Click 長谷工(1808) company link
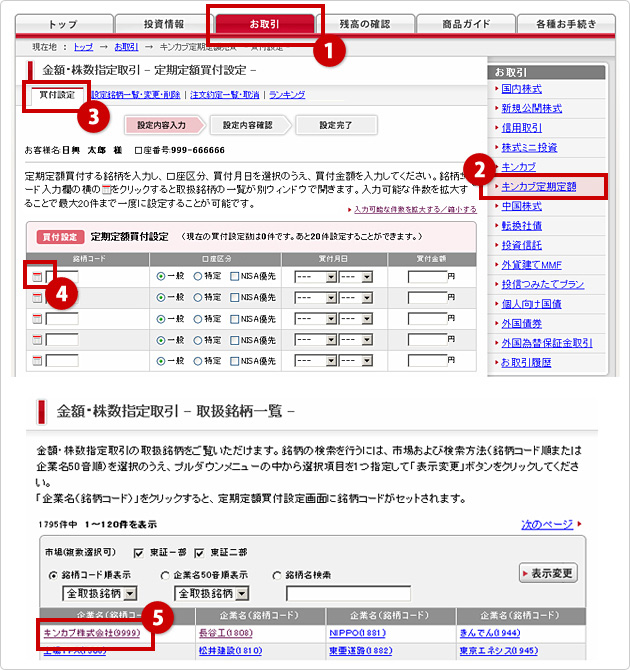The height and width of the screenshot is (670, 630). [x=226, y=633]
